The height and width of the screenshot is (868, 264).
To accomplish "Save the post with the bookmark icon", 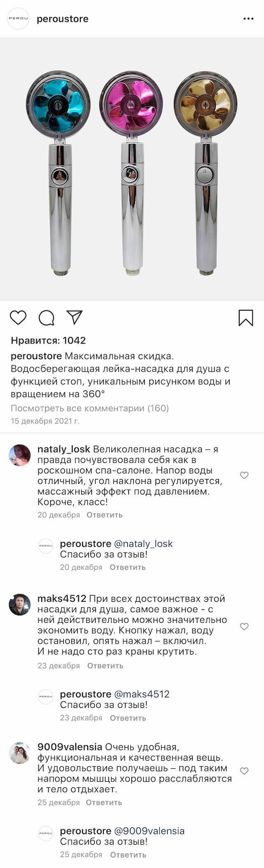I will point(246,318).
